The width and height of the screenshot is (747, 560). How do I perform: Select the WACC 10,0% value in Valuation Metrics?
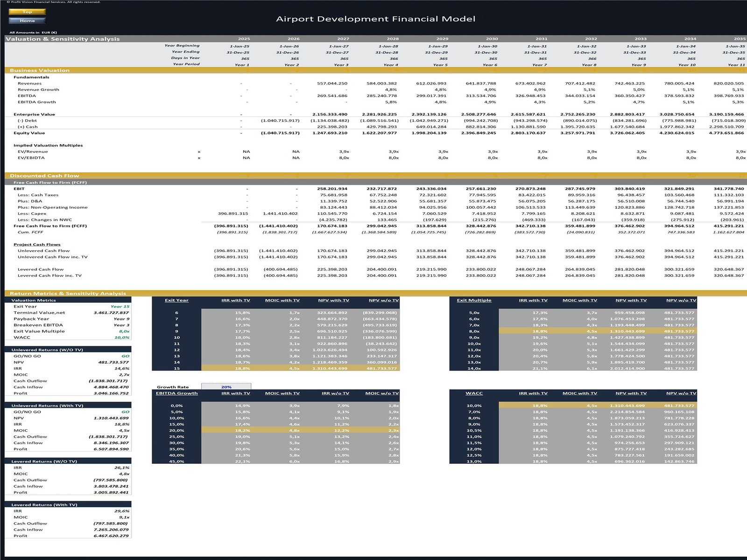(x=122, y=337)
